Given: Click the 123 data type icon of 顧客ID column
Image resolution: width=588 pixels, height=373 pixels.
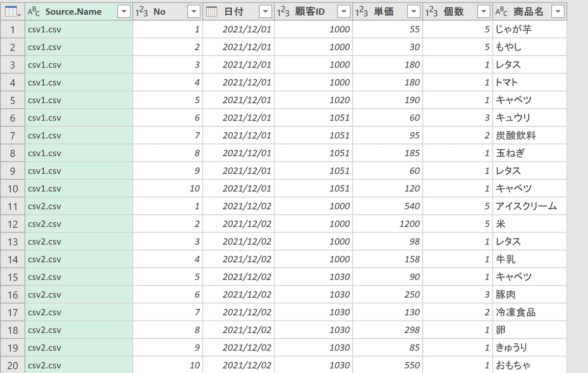Looking at the screenshot, I should [x=283, y=12].
